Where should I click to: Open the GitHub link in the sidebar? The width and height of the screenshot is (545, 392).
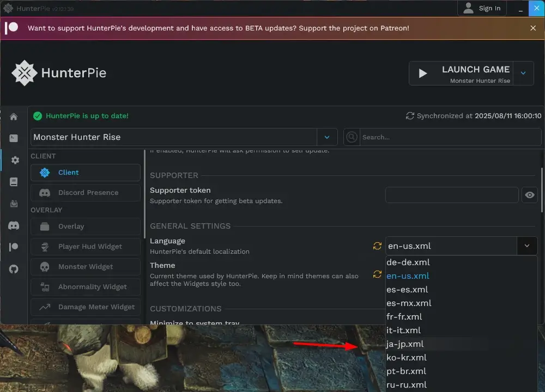pos(14,269)
